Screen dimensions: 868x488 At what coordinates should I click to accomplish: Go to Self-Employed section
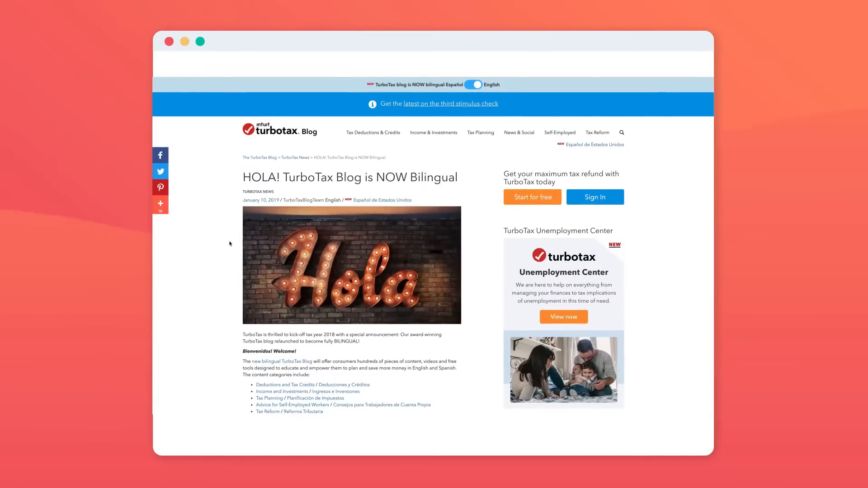(x=560, y=132)
